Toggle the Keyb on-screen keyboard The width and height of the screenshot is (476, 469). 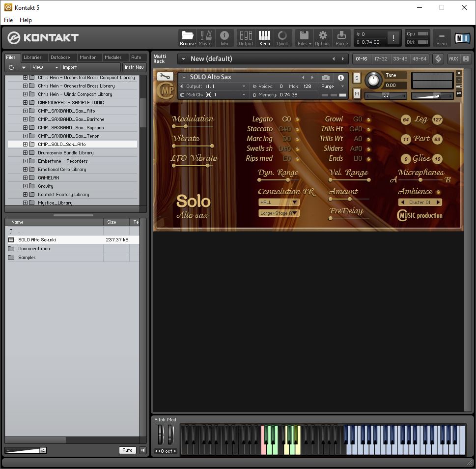click(264, 38)
